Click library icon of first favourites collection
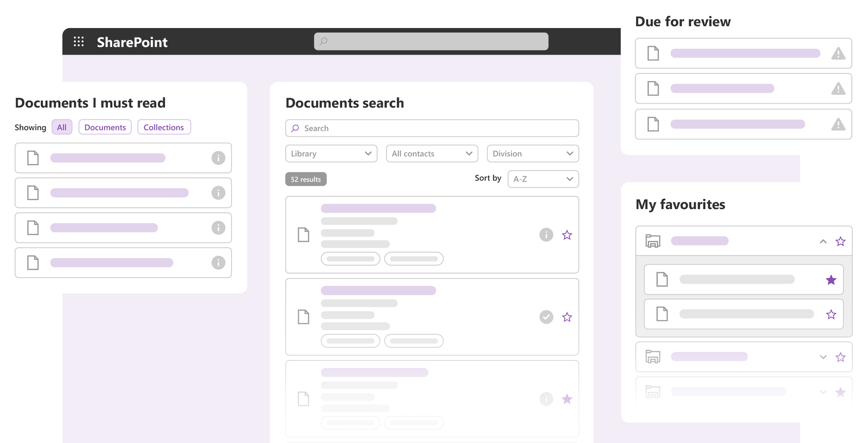The image size is (868, 443). [x=653, y=241]
